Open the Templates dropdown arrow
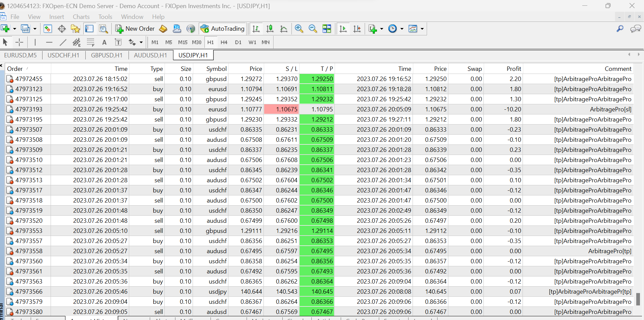Viewport: 644px width, 320px height. point(422,29)
